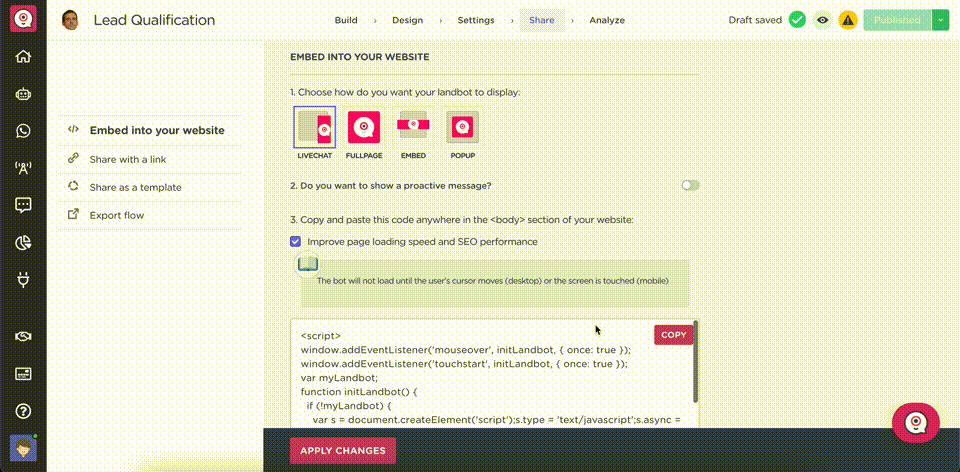960x472 pixels.
Task: Click the eye preview icon
Action: coord(823,20)
